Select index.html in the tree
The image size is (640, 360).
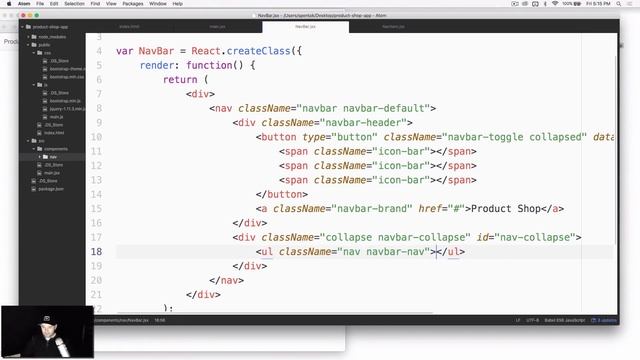pos(54,133)
